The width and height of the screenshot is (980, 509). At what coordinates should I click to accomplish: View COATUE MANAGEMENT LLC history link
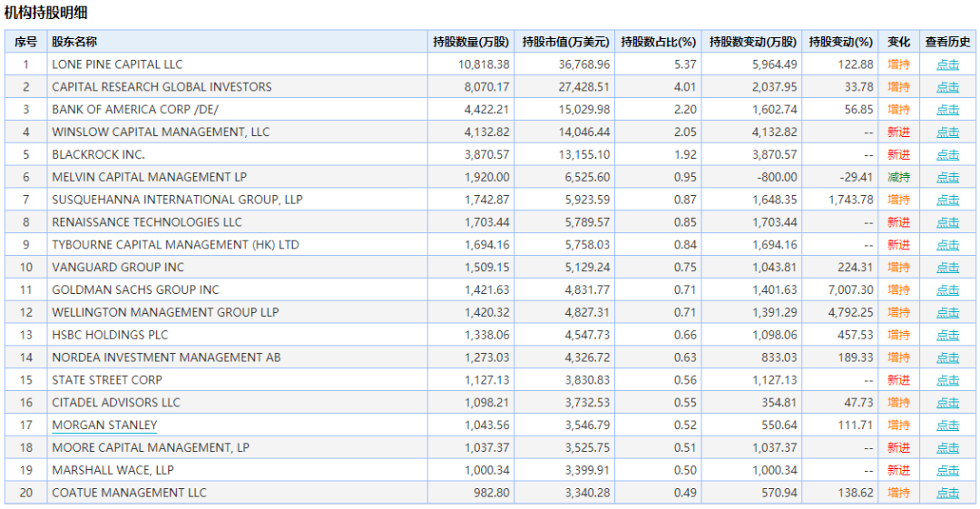pyautogui.click(x=947, y=492)
